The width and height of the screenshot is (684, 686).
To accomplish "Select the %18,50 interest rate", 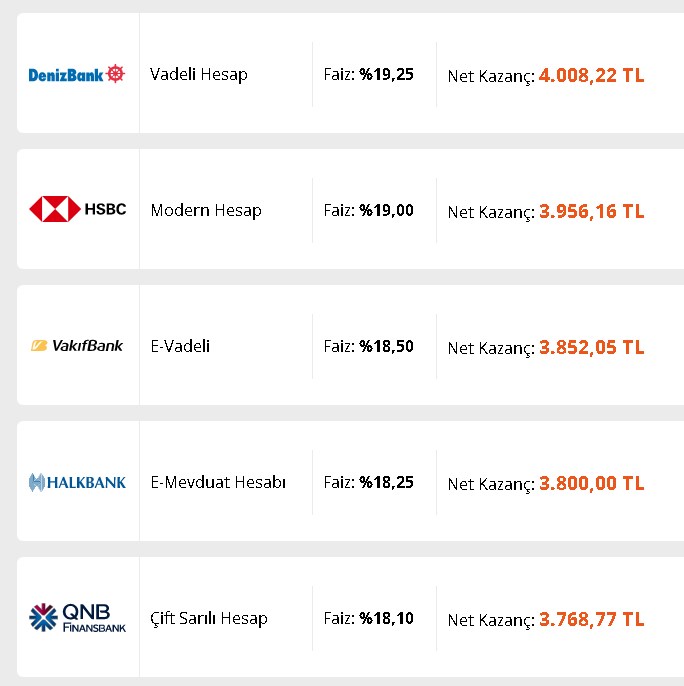I will 386,346.
